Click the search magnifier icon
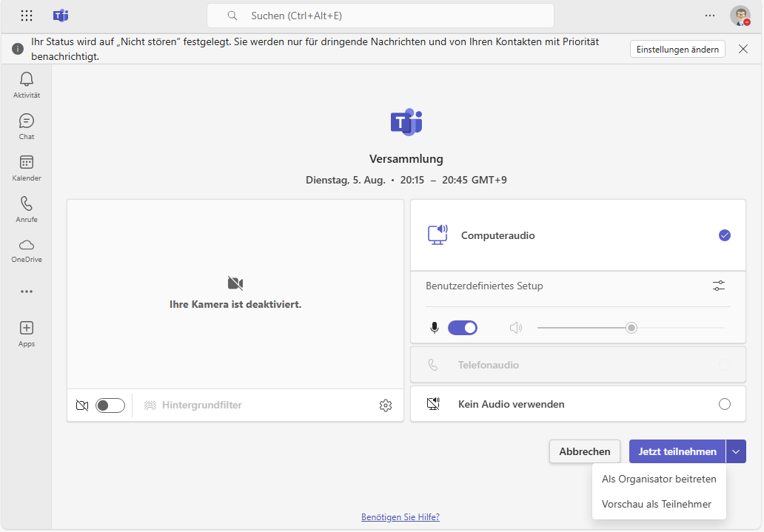The width and height of the screenshot is (764, 532). click(232, 16)
